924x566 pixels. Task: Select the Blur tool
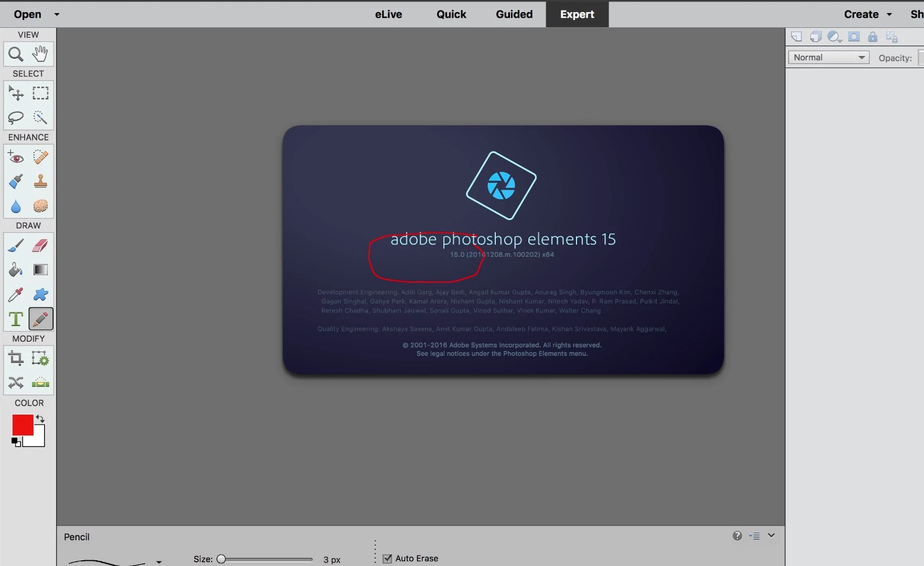(x=16, y=206)
